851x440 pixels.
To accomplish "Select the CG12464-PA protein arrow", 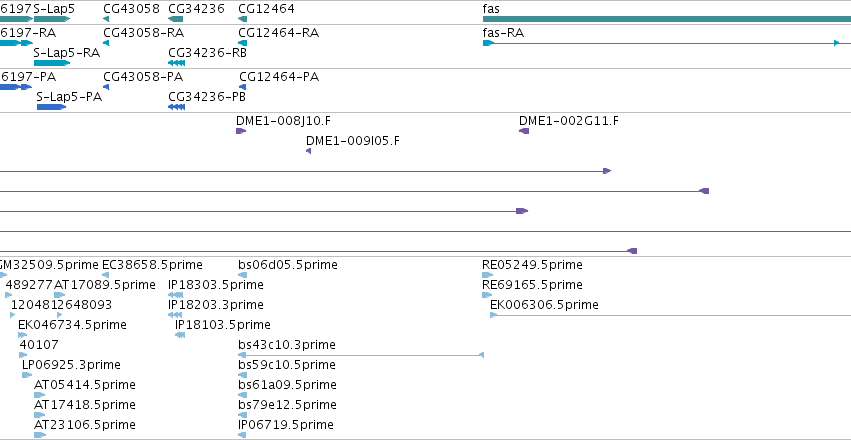I will pyautogui.click(x=243, y=87).
